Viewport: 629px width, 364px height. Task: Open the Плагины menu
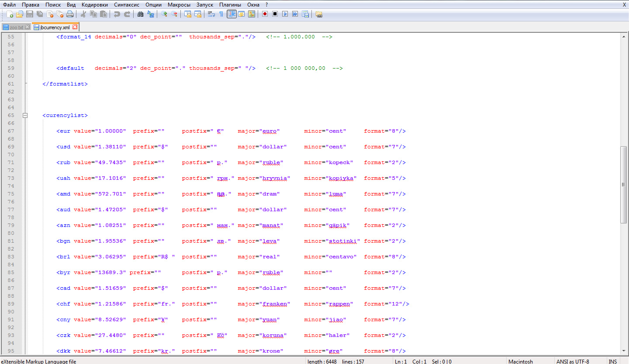[x=231, y=4]
